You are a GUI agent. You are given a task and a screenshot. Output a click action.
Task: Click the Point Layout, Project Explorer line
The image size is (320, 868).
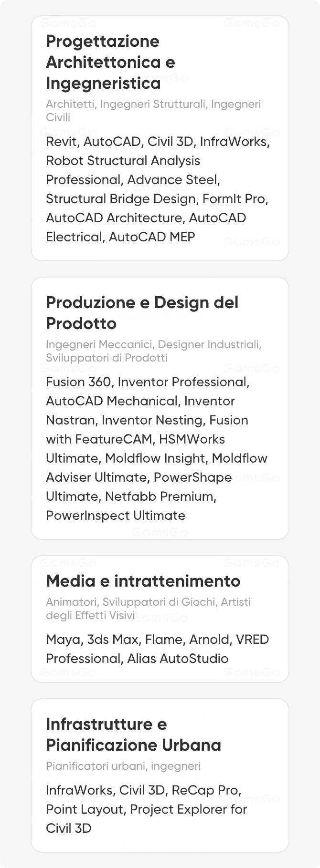click(x=146, y=809)
